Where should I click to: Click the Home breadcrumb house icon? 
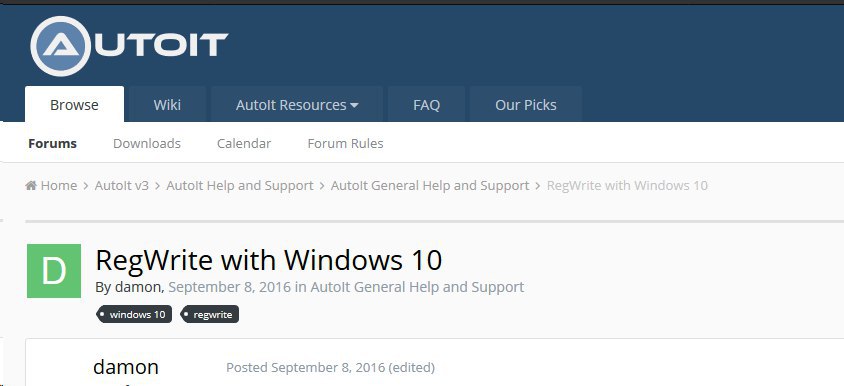click(31, 186)
